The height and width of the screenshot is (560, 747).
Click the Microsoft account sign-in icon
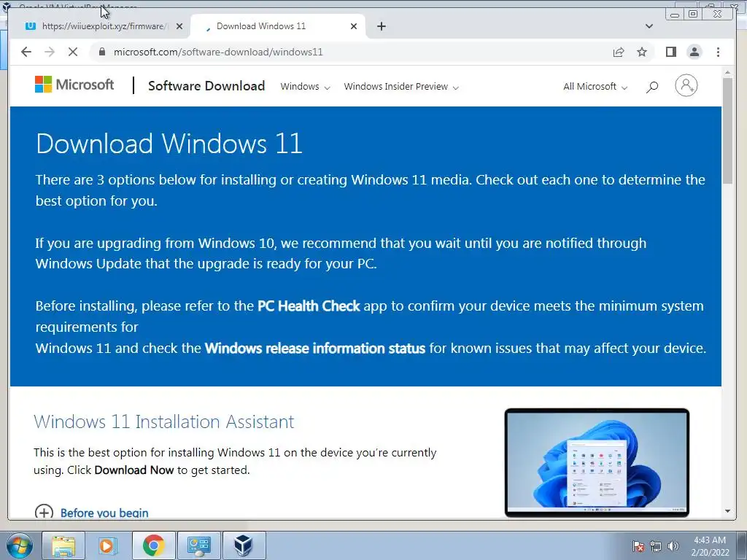click(686, 86)
